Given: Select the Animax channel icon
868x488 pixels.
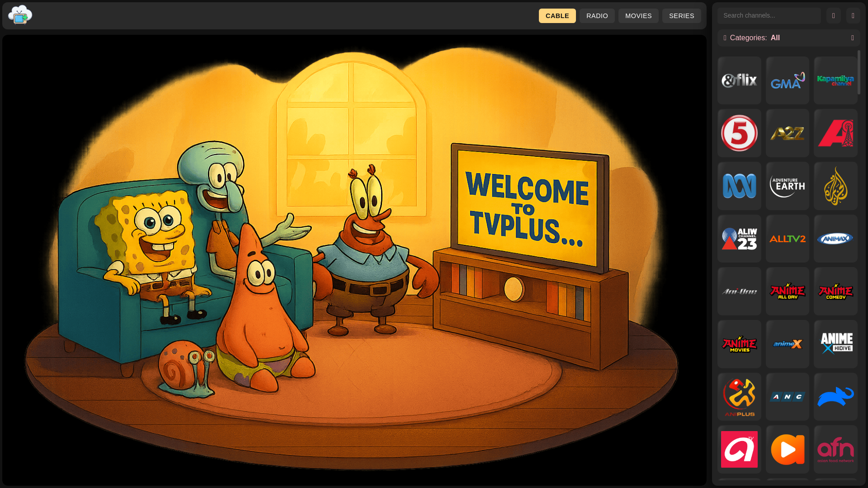Looking at the screenshot, I should [x=835, y=239].
